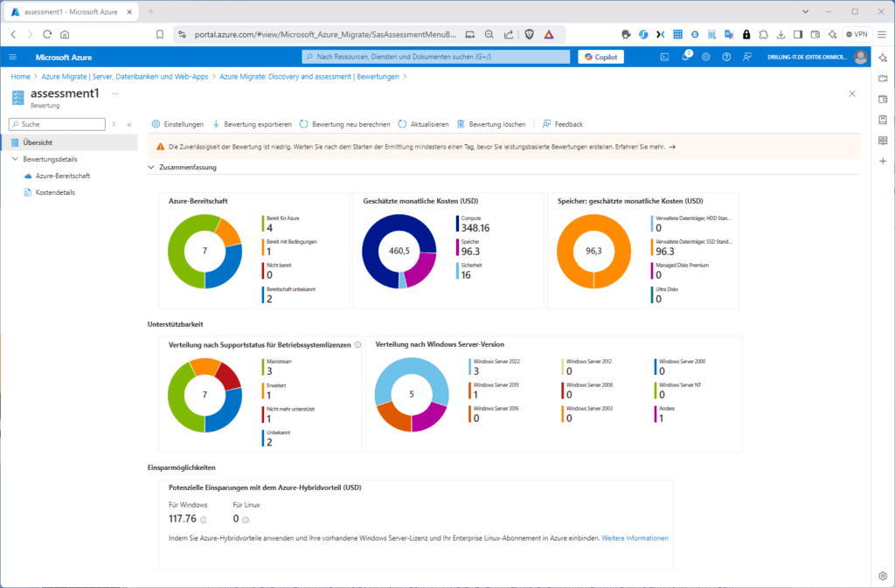The width and height of the screenshot is (895, 588).
Task: Click info icon beside Supportstatus chart title
Action: [x=357, y=344]
